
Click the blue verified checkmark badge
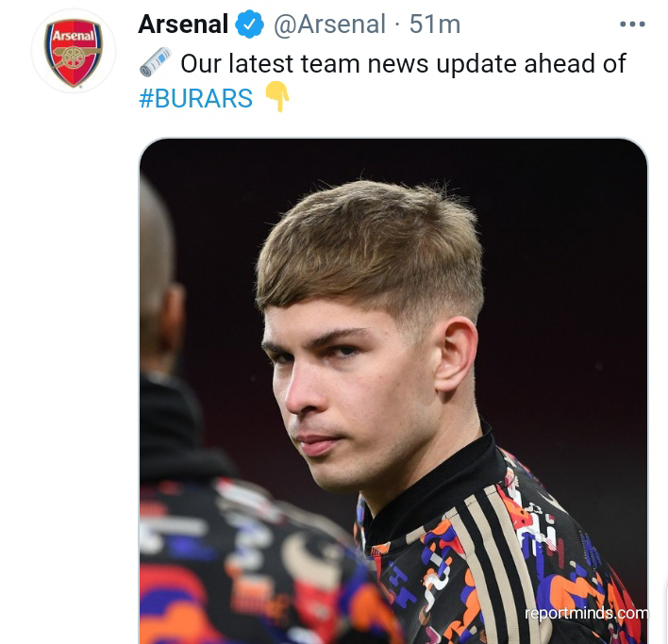pos(250,25)
